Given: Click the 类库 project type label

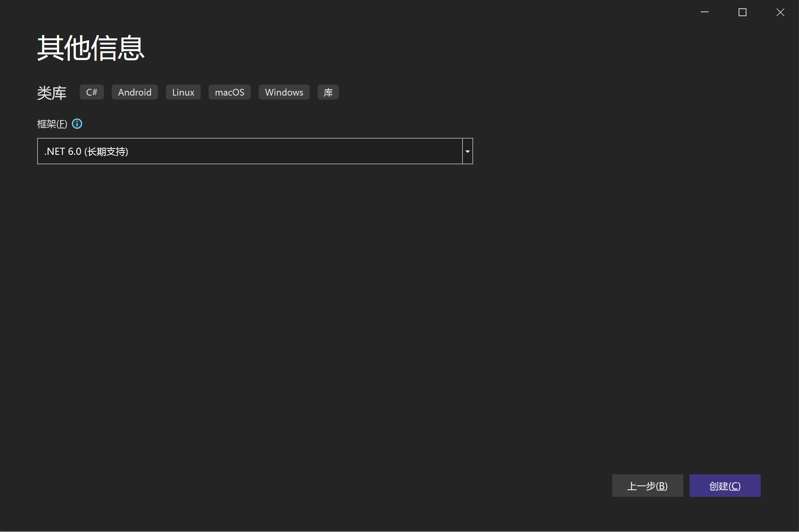Looking at the screenshot, I should tap(52, 93).
